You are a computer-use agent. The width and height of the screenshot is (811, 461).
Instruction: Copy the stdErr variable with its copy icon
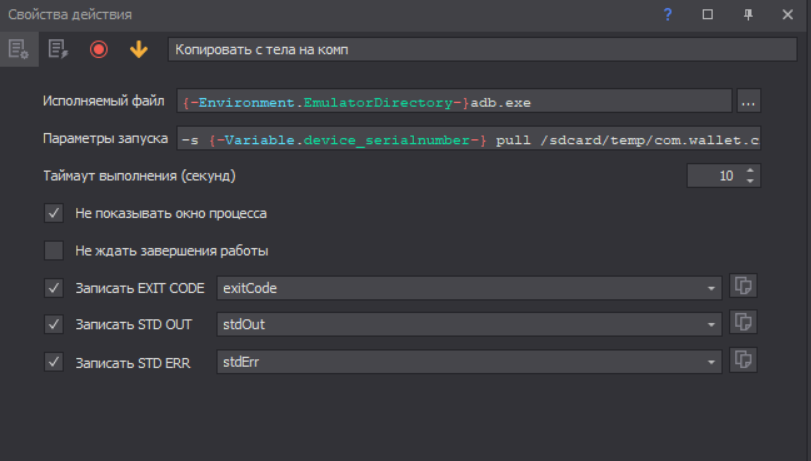743,360
